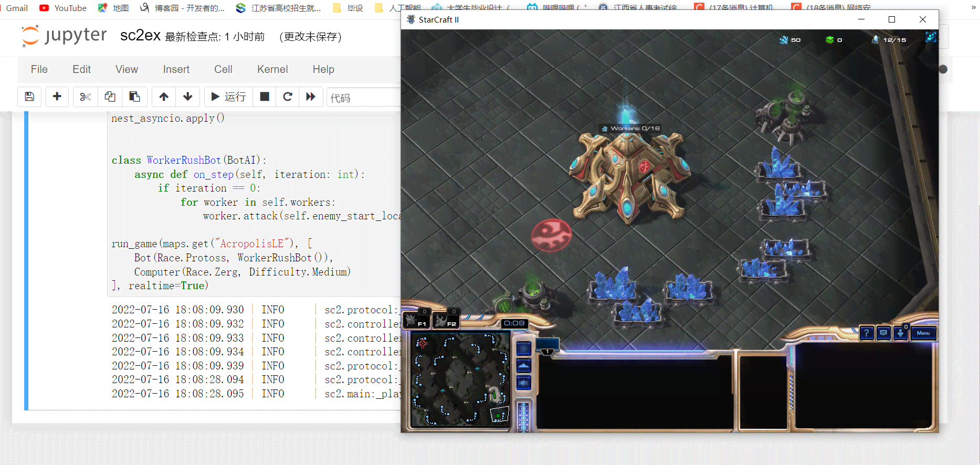Click log line timestamped 18:08:09.930
Screen dimensions: 980x465
click(256, 310)
